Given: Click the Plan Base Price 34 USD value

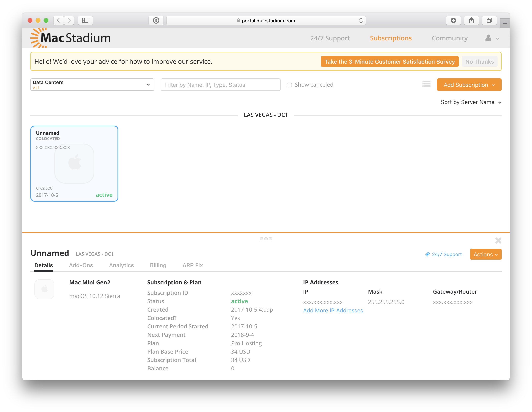Looking at the screenshot, I should [x=240, y=352].
